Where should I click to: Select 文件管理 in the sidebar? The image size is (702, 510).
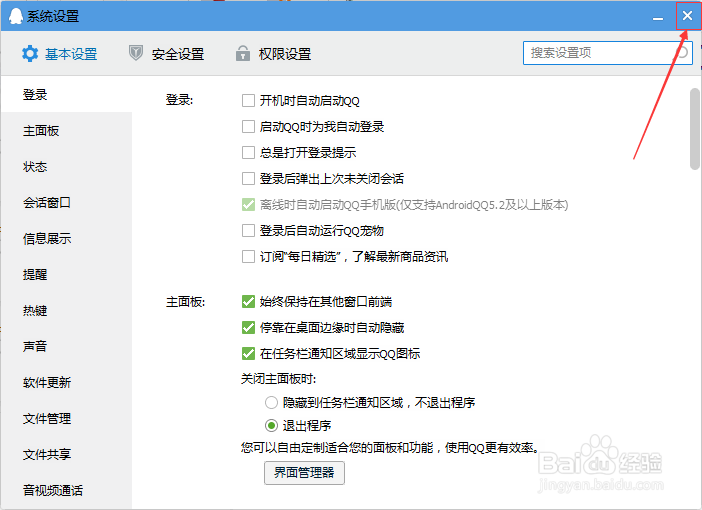pyautogui.click(x=66, y=418)
